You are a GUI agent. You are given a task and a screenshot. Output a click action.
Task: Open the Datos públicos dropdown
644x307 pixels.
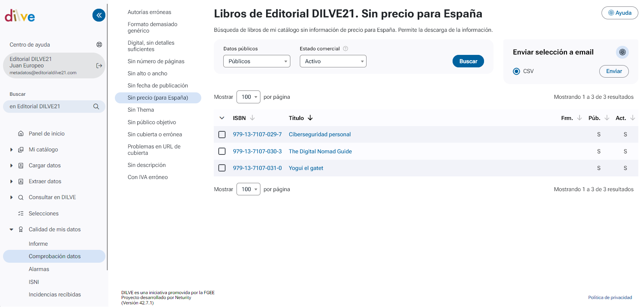click(x=257, y=61)
